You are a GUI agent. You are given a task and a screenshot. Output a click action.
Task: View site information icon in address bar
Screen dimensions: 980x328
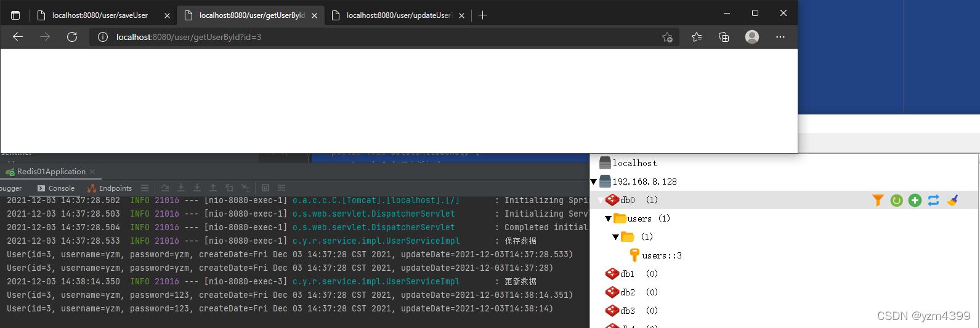[103, 37]
